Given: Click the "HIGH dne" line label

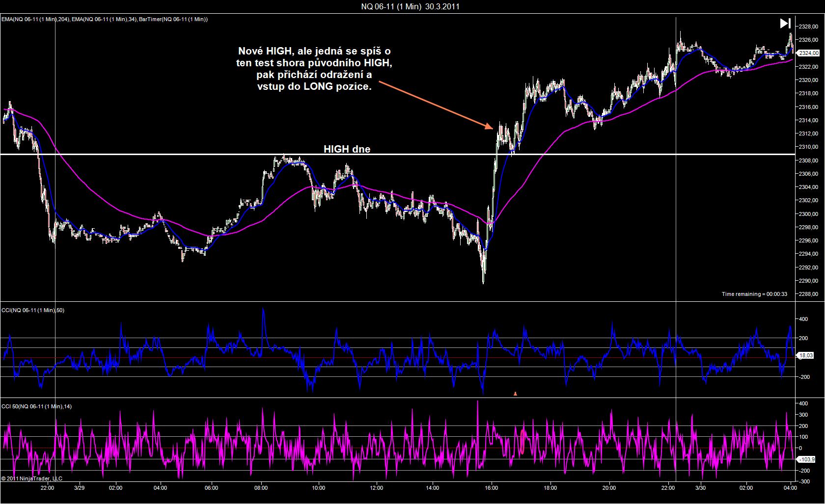Looking at the screenshot, I should click(x=347, y=149).
